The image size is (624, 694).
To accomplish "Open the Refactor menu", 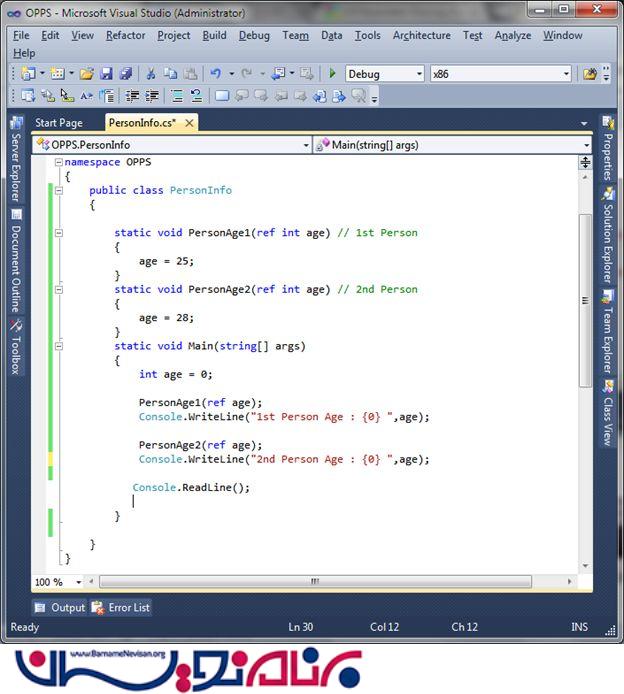I will [x=125, y=35].
